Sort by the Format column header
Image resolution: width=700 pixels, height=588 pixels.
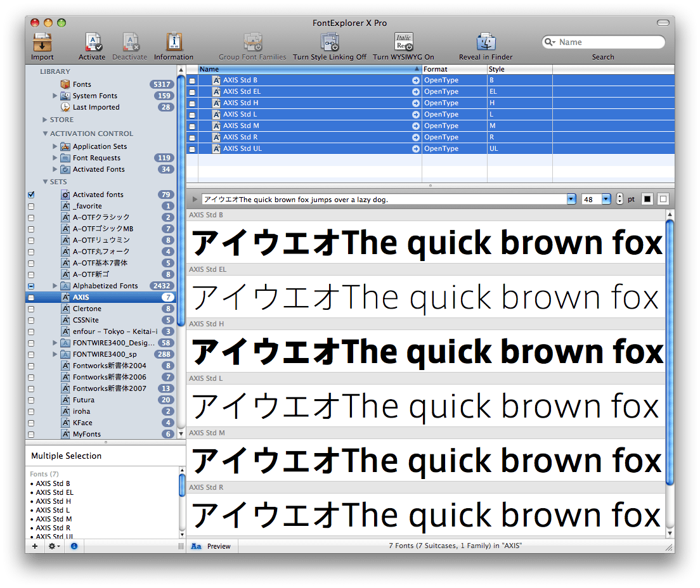(455, 69)
